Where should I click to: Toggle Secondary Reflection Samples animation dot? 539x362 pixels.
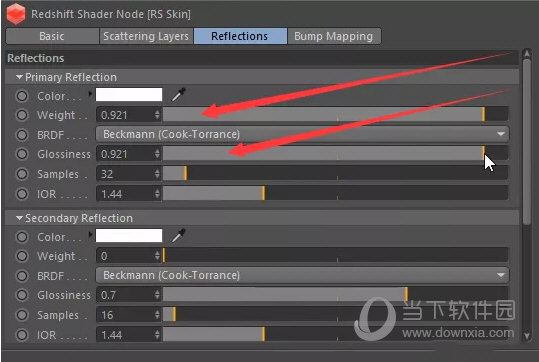tap(22, 315)
